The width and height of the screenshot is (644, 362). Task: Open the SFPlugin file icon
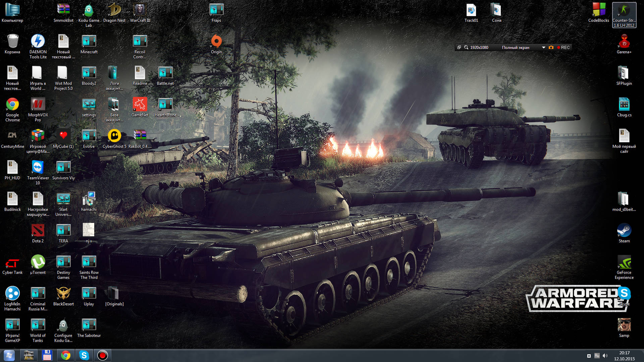[x=624, y=76]
